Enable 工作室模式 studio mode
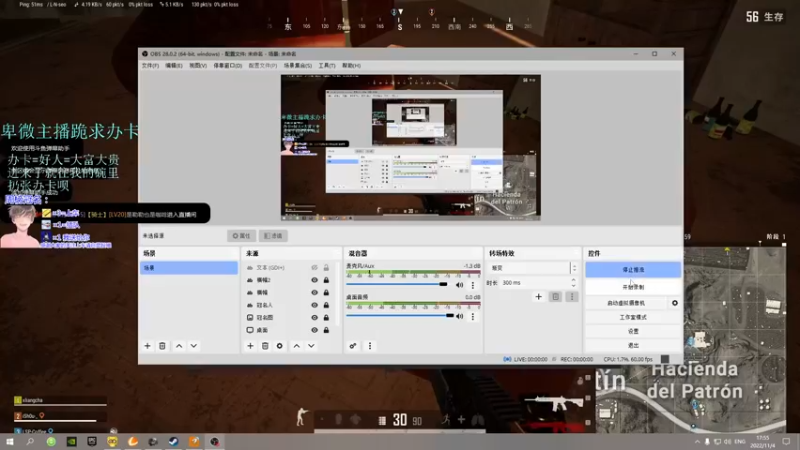Viewport: 800px width, 450px height. pos(633,317)
